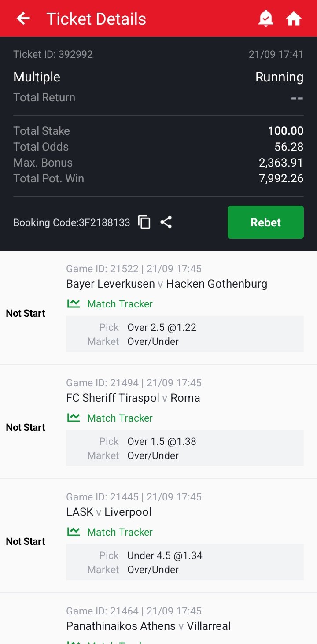
Task: Tap Bayer Leverkusen match tracker chart icon
Action: coord(74,303)
